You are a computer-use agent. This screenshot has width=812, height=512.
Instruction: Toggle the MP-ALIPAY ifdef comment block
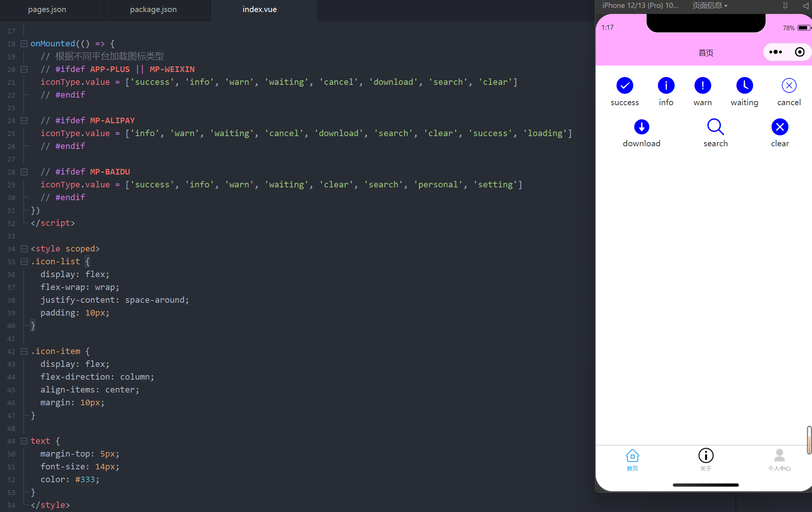(x=24, y=120)
